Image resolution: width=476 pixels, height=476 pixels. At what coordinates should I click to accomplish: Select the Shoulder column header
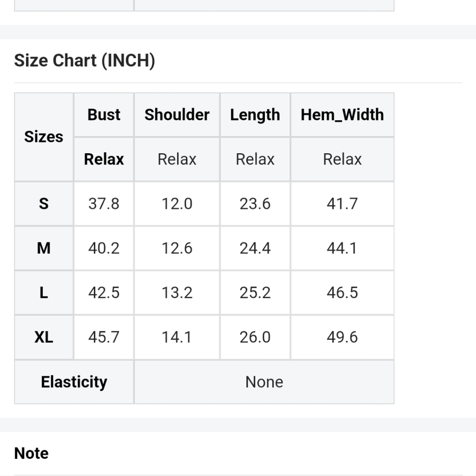pyautogui.click(x=177, y=115)
